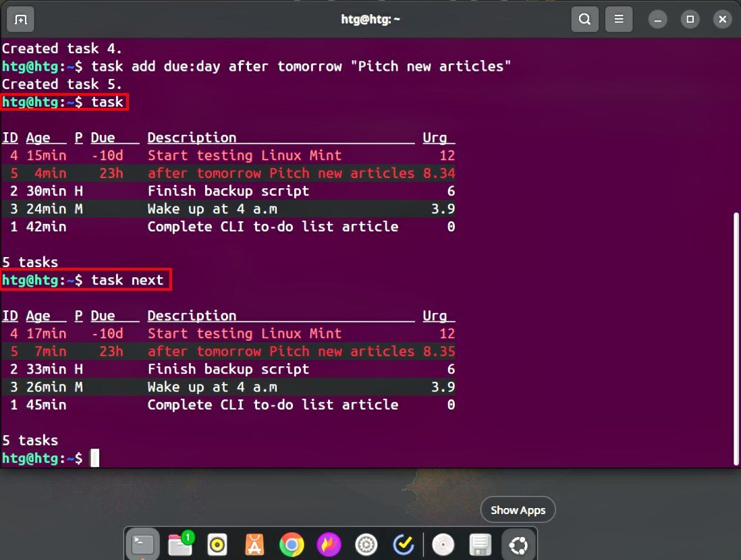Launch Rhythmbox music player from the dock
Viewport: 741px width, 560px height.
[217, 544]
